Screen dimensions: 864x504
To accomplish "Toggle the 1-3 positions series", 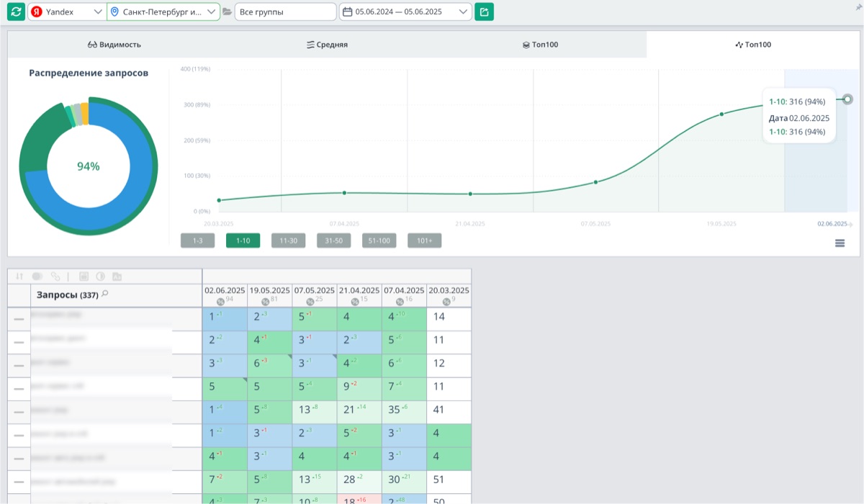I will (x=197, y=240).
